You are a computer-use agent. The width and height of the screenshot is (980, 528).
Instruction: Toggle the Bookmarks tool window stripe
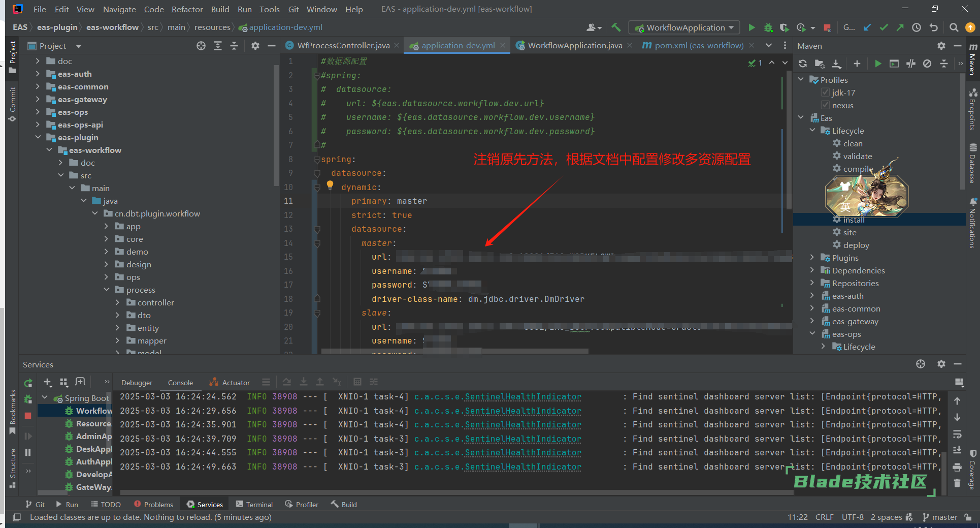tap(13, 413)
